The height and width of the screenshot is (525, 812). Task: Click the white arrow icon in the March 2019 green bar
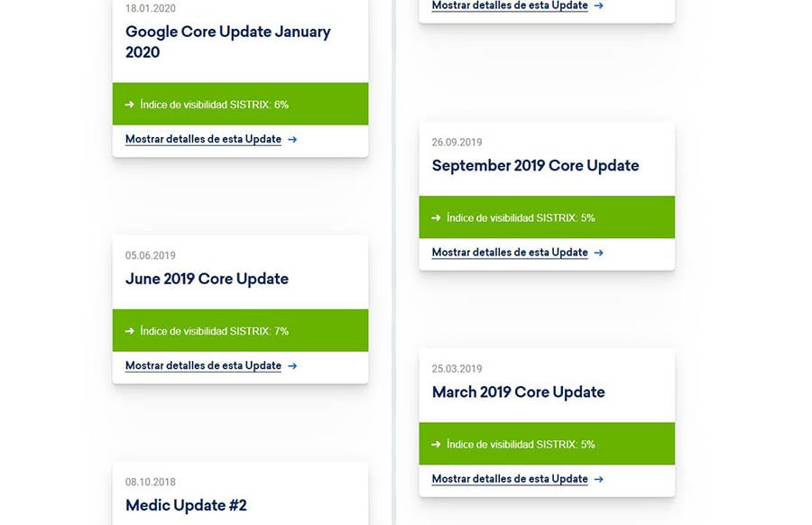(x=436, y=445)
